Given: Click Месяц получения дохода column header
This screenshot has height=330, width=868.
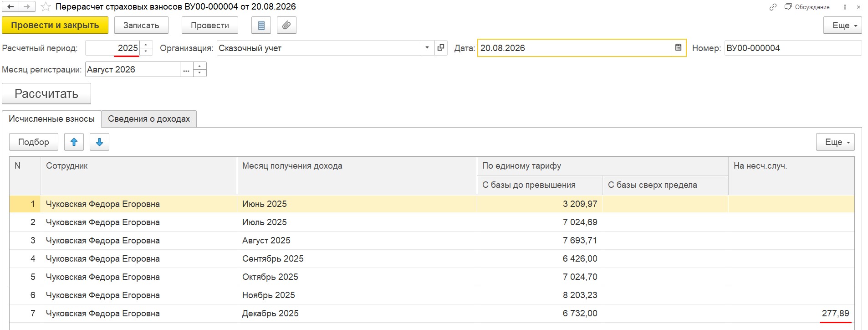Looking at the screenshot, I should click(x=357, y=176).
